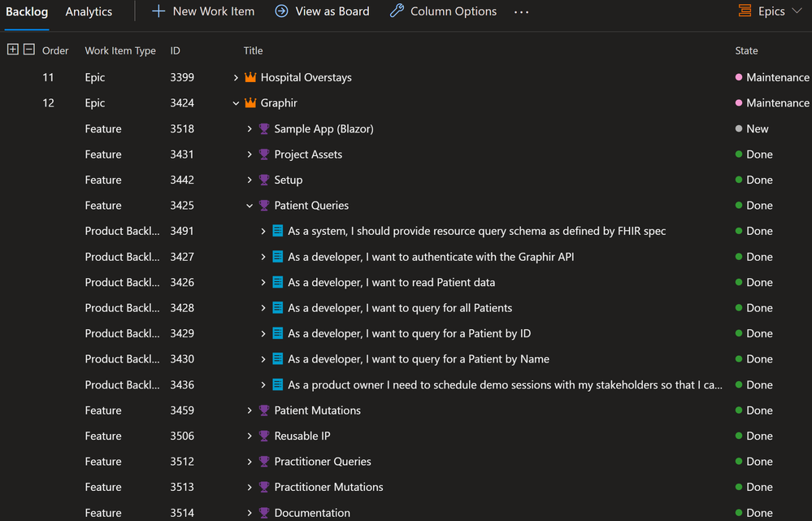Switch to the Backlog tab
This screenshot has width=812, height=521.
point(27,11)
